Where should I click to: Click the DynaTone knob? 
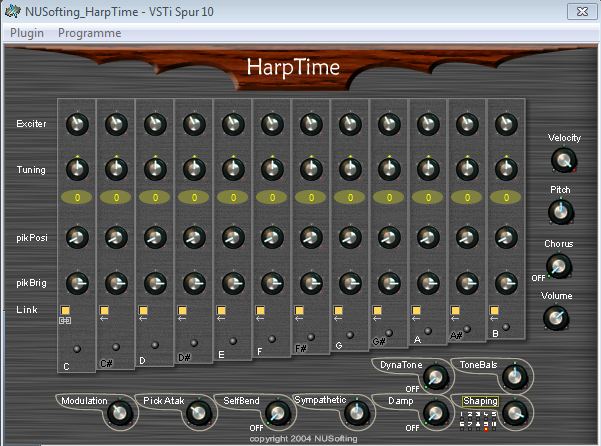point(436,377)
